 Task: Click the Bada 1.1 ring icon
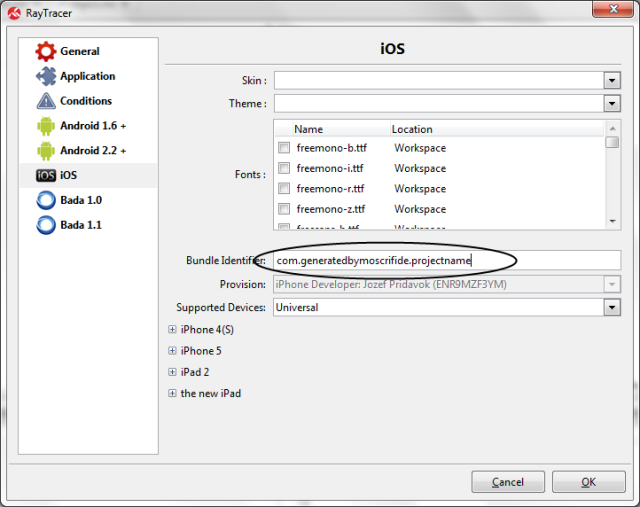pos(46,225)
